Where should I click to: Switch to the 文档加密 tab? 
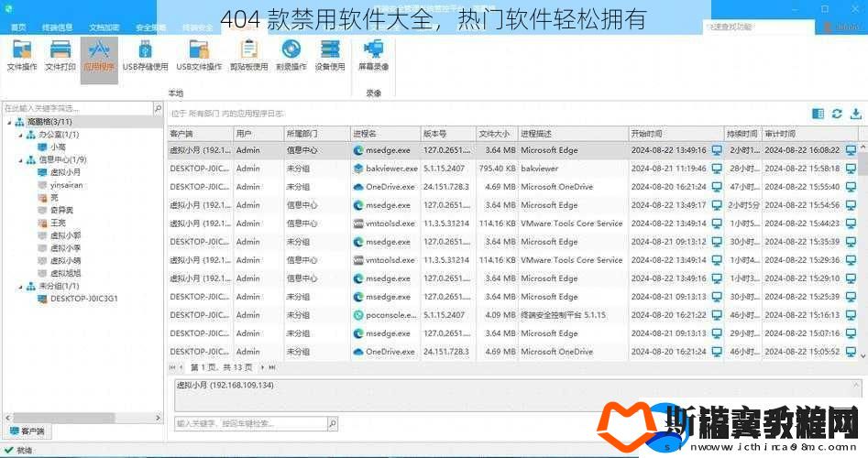(104, 27)
